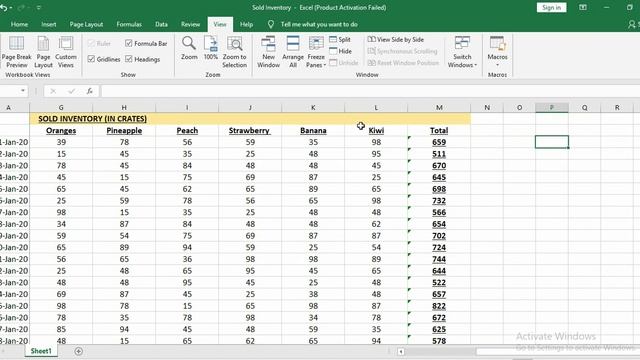Click the Banana heading cell
Screen dimensions: 640x360
313,131
